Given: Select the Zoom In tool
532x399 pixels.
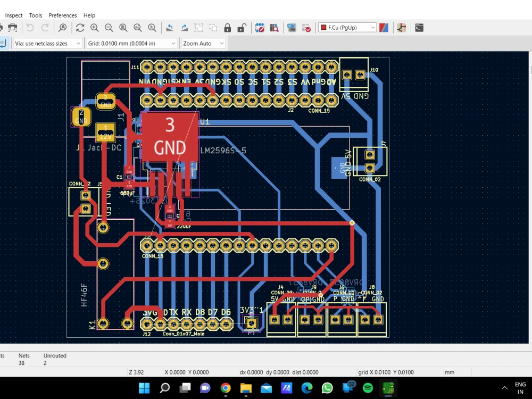Looking at the screenshot, I should [95, 27].
